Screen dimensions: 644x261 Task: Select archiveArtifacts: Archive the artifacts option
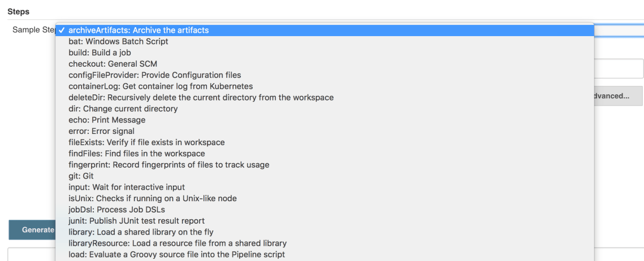point(139,31)
